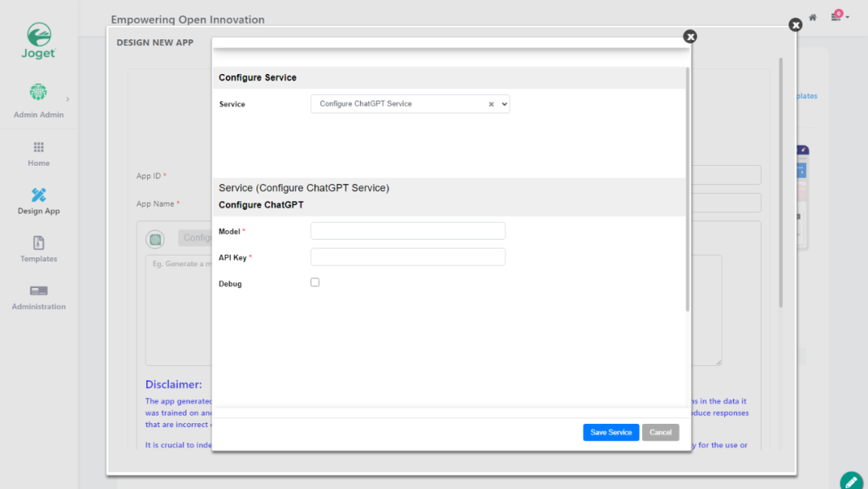Click the 'Service (Configure ChatGPT Service)' heading
Screen dimensions: 868x489
pyautogui.click(x=304, y=187)
